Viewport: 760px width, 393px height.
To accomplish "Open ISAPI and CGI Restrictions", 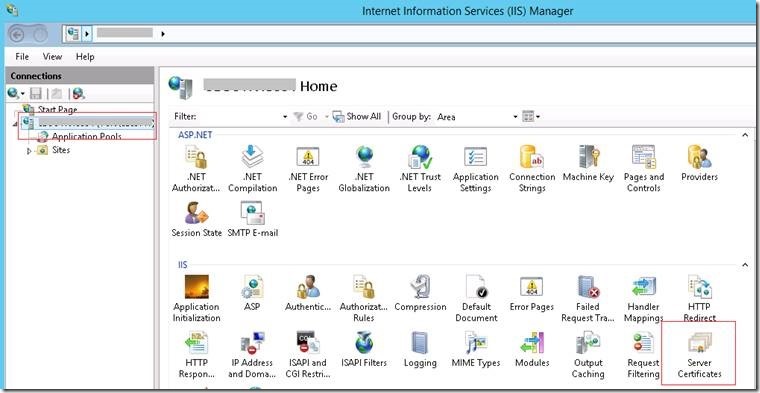I will tap(308, 355).
